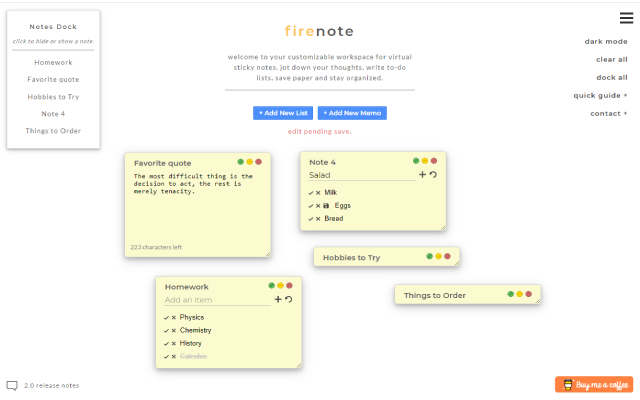Viewport: 640px width, 400px height.
Task: Click green dot on Things to Order note
Action: pos(511,294)
